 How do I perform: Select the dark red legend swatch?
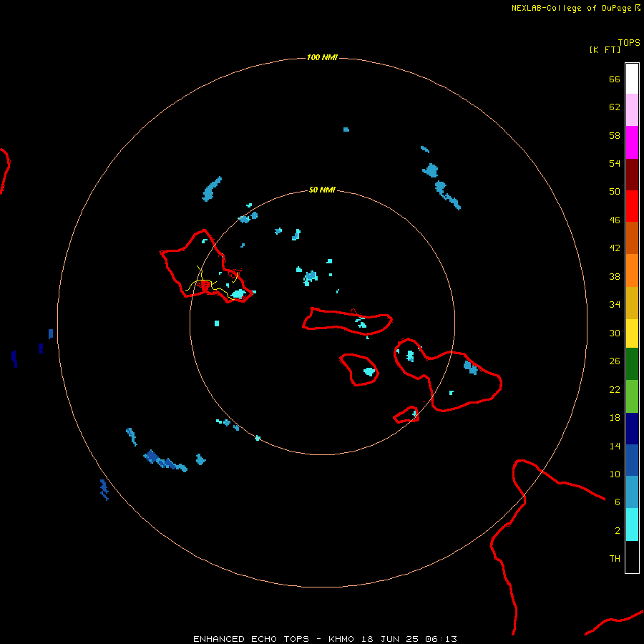632,174
